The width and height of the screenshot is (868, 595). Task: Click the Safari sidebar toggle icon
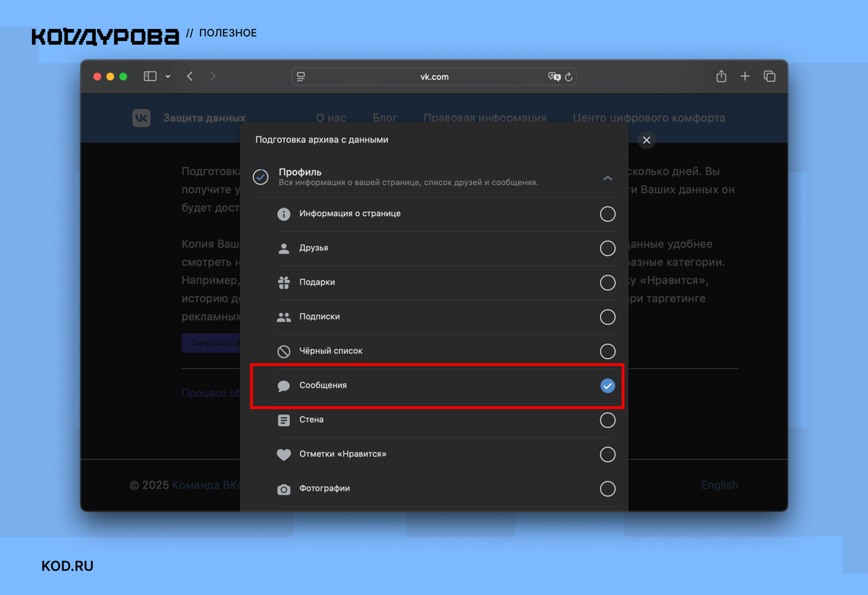(150, 77)
